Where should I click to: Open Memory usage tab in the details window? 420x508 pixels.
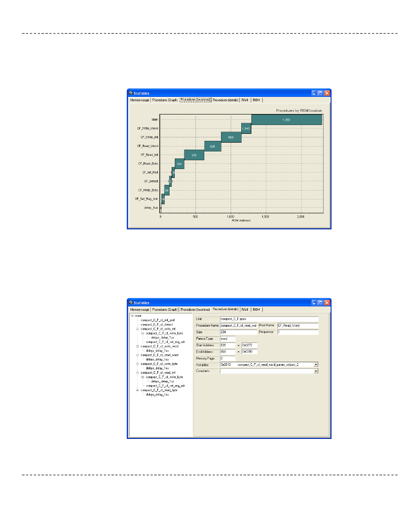click(140, 310)
